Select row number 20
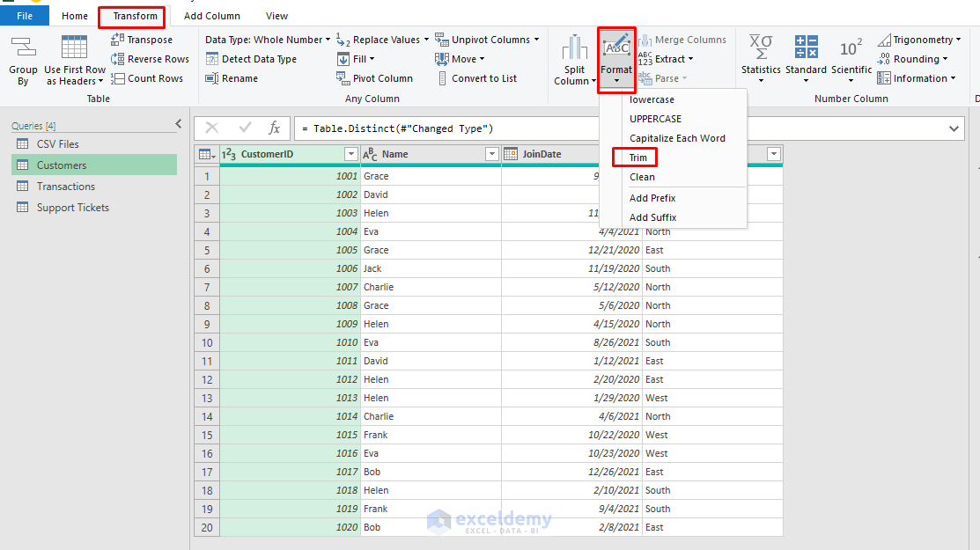The image size is (980, 550). click(x=207, y=527)
